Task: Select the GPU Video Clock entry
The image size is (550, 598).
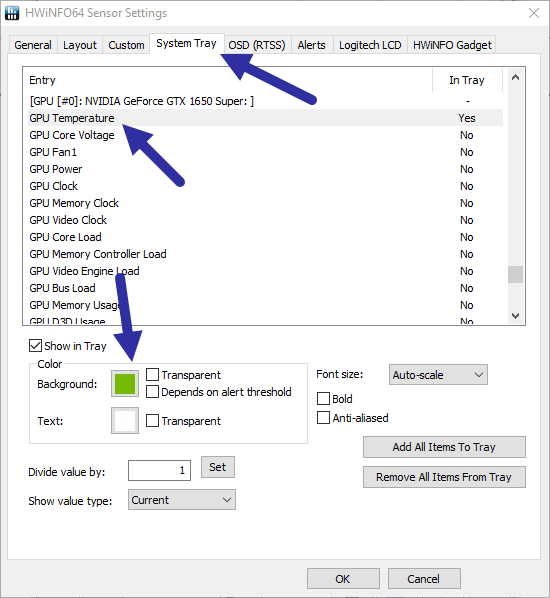Action: tap(265, 220)
